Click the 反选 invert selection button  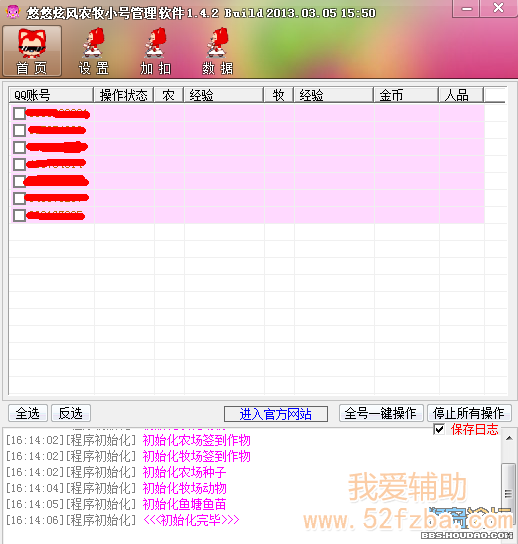coord(71,413)
